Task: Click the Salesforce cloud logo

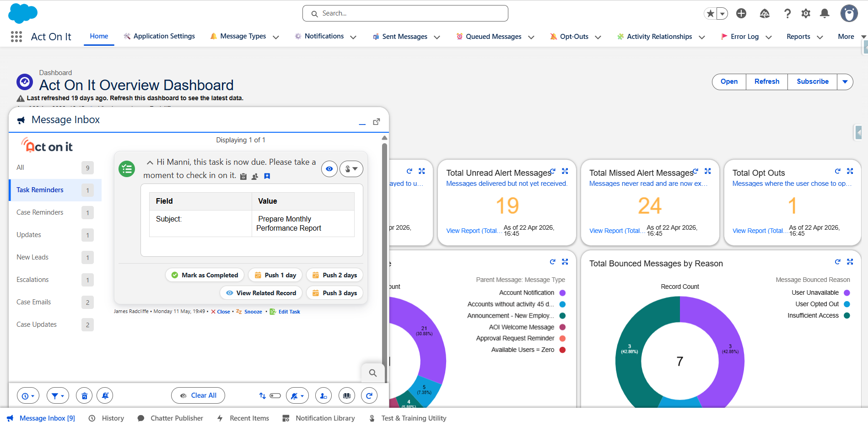Action: click(x=23, y=13)
